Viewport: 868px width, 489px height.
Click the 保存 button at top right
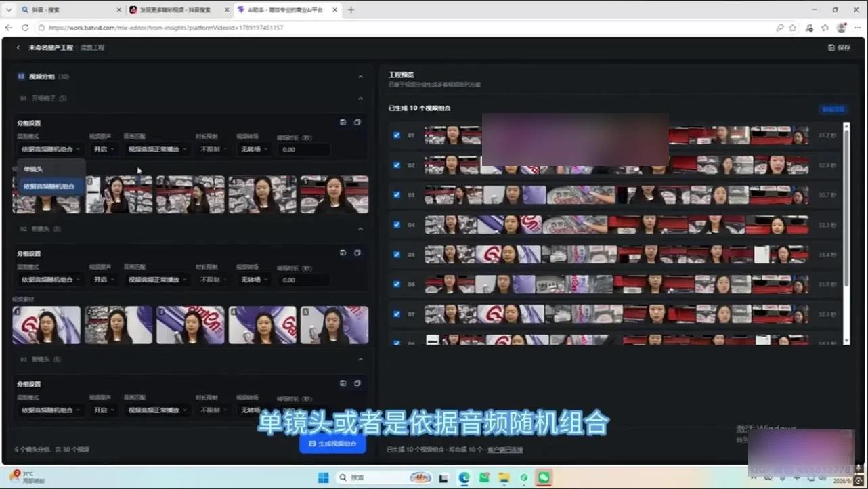point(840,48)
